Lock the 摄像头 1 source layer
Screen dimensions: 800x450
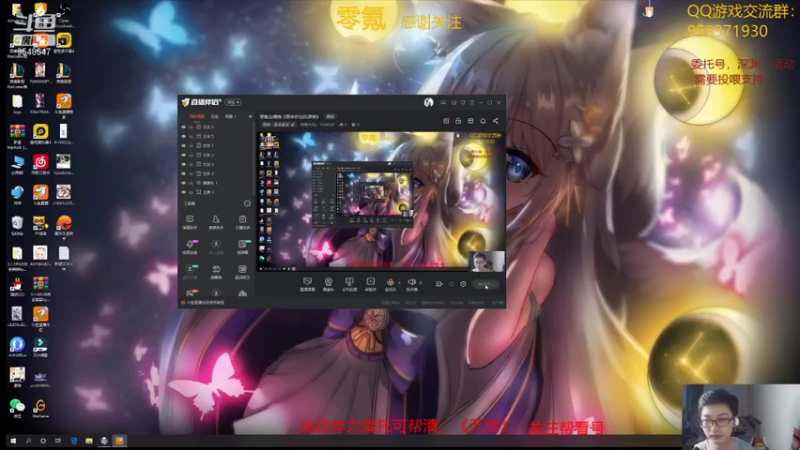pos(191,183)
